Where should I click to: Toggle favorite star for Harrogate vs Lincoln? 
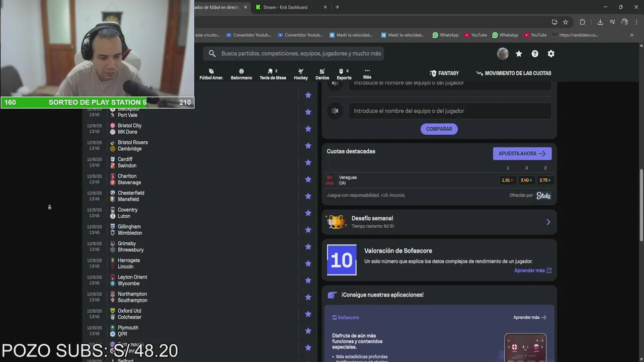coord(308,263)
